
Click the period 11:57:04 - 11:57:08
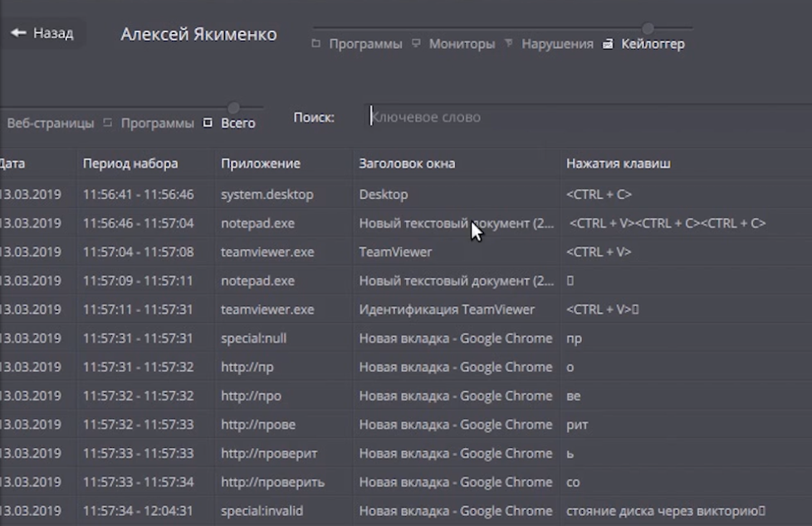(139, 252)
